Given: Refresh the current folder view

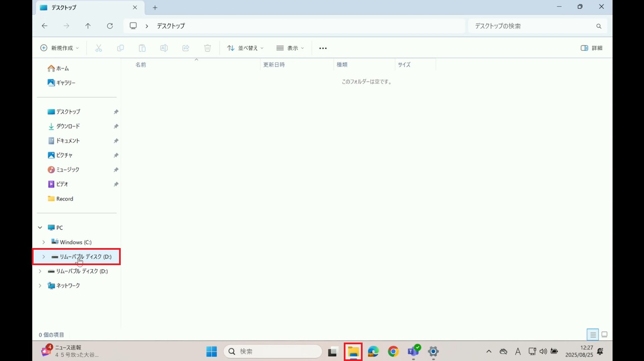Looking at the screenshot, I should pos(110,26).
